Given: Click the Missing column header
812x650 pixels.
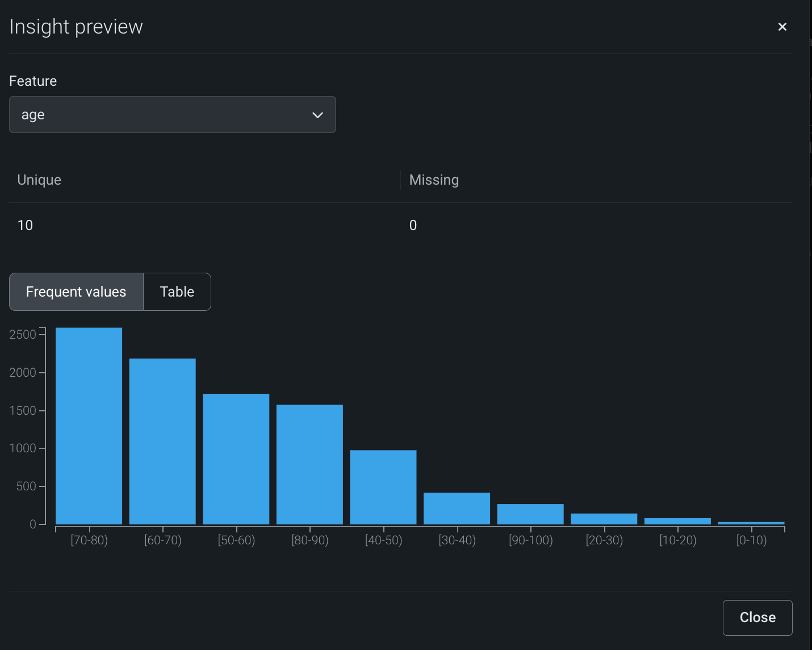Looking at the screenshot, I should (434, 180).
